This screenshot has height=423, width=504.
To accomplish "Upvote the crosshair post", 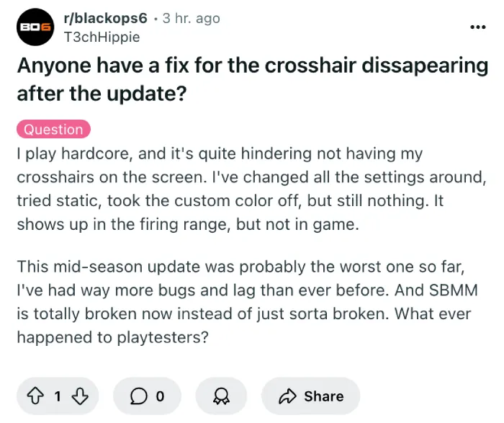I will point(35,396).
